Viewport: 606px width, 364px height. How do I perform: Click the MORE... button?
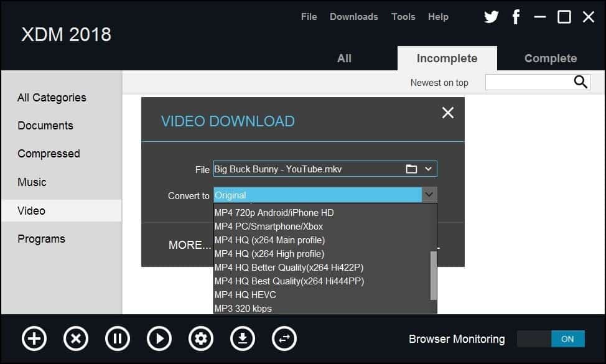189,245
